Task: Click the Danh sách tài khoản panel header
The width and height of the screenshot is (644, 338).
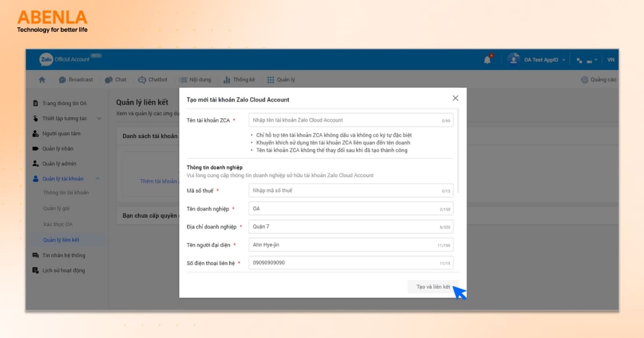Action: [150, 136]
